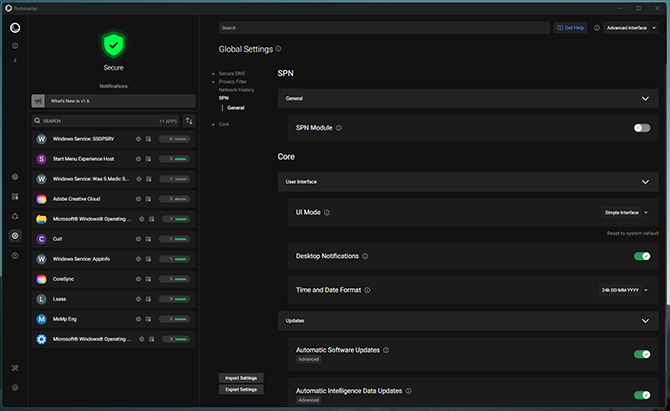The height and width of the screenshot is (411, 670).
Task: Select the Lsass app entry
Action: (113, 299)
